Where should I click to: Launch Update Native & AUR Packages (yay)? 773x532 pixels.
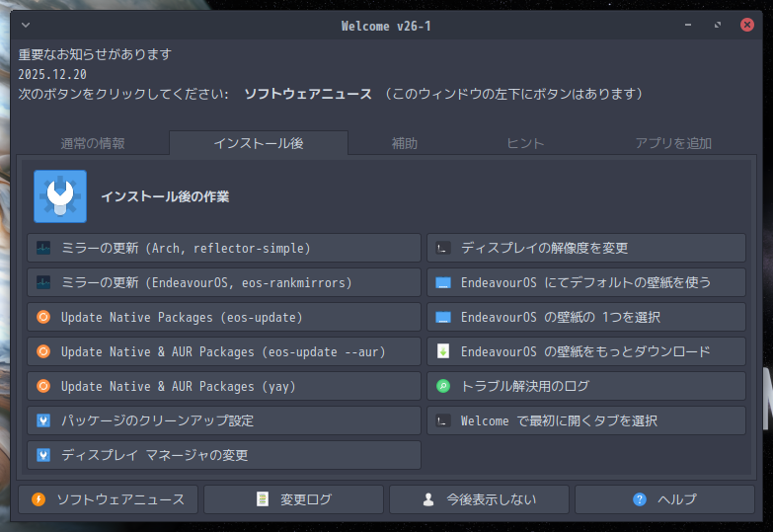coord(224,386)
